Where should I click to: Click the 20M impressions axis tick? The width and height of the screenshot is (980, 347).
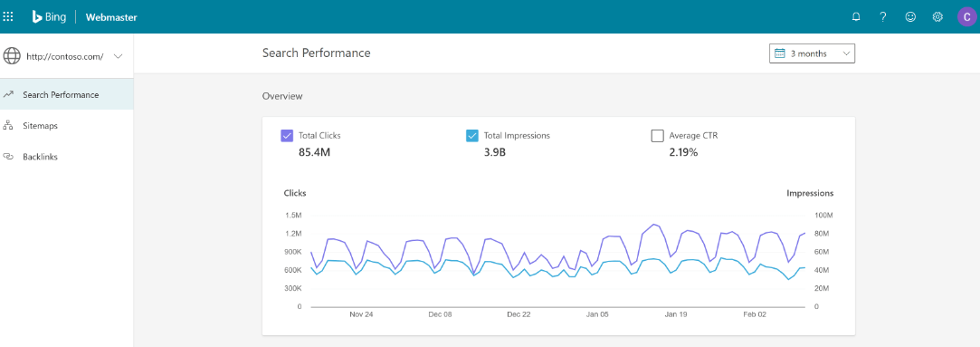822,289
